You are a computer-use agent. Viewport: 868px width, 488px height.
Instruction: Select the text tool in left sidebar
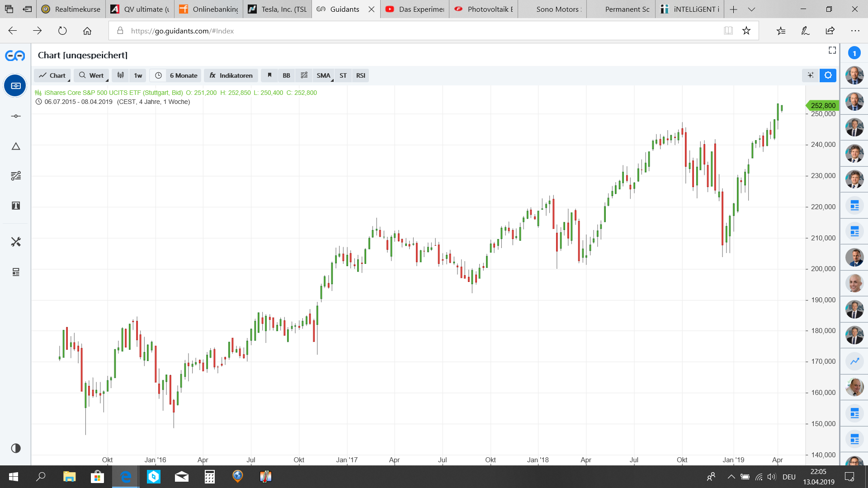pos(16,206)
